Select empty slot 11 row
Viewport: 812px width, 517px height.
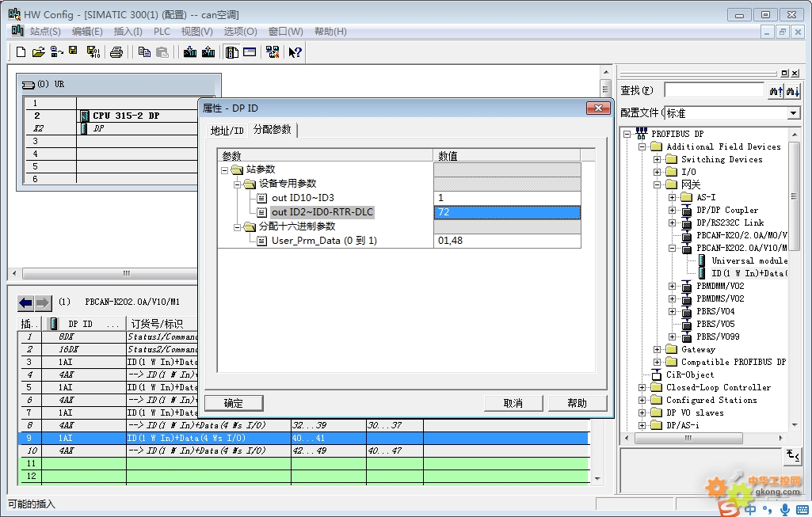pos(303,463)
